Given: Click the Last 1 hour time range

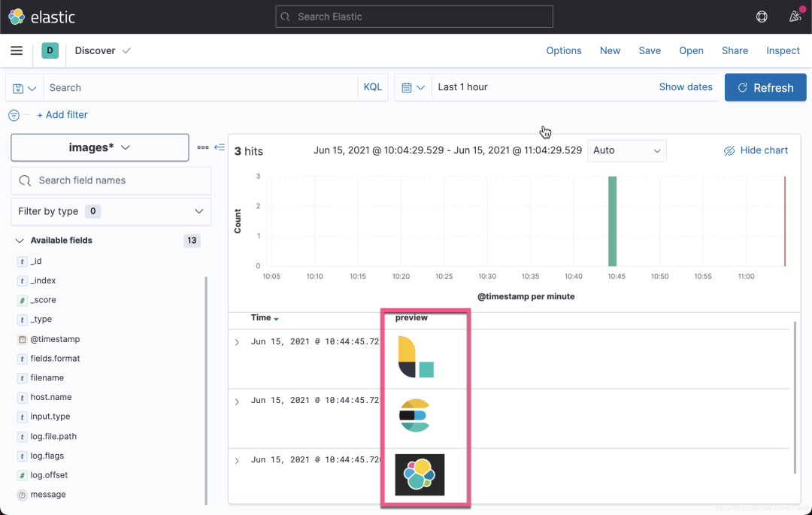Looking at the screenshot, I should click(x=463, y=87).
